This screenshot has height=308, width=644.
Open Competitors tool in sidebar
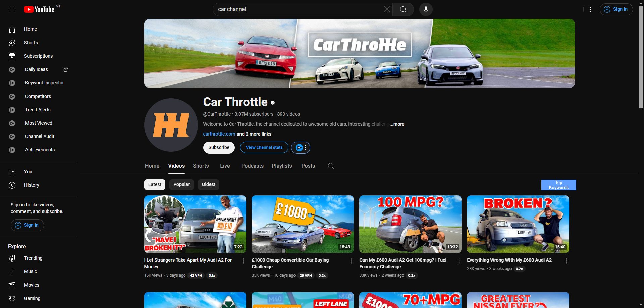tap(38, 97)
